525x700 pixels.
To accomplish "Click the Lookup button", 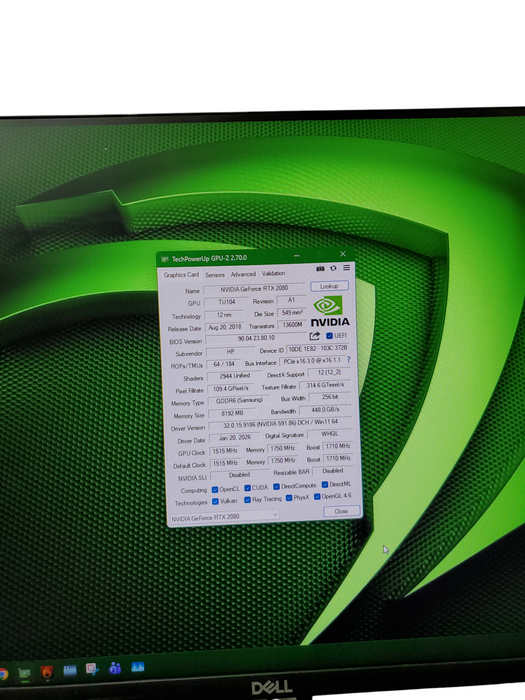I will (x=329, y=286).
